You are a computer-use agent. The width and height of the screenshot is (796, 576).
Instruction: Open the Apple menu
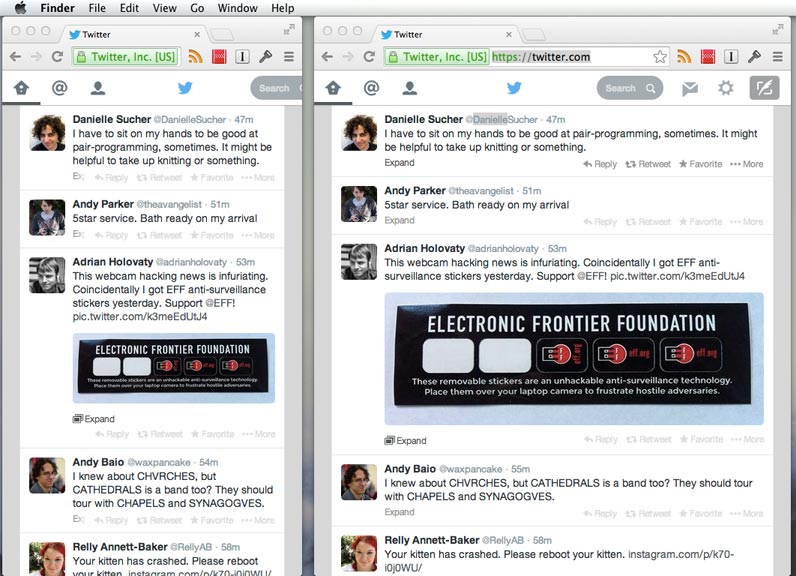coord(20,8)
